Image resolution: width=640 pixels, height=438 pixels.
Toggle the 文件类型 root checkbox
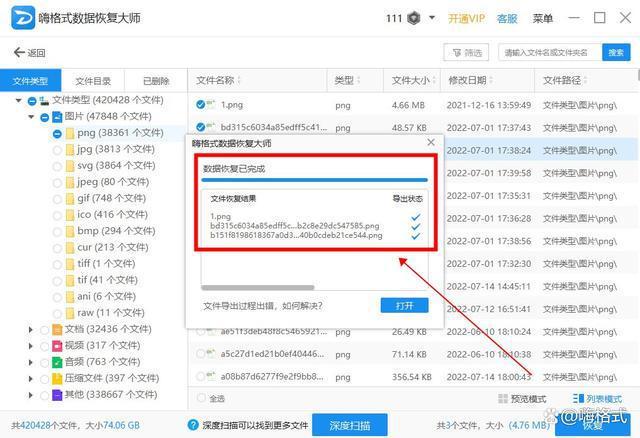(32, 101)
